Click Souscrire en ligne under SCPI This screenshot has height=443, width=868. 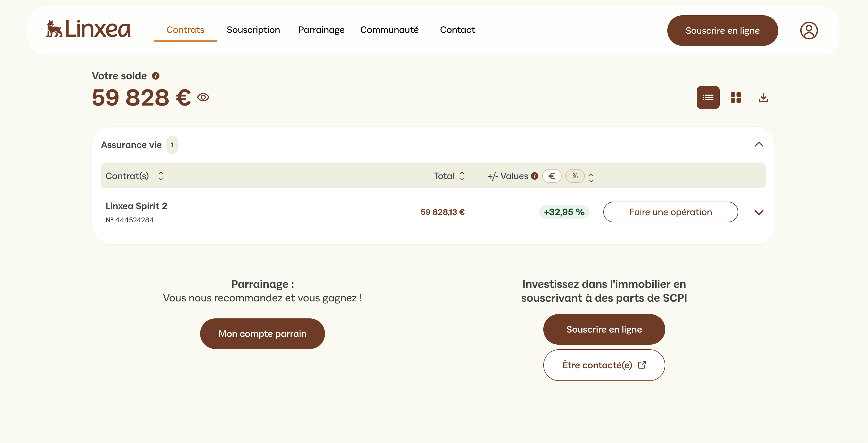tap(604, 329)
